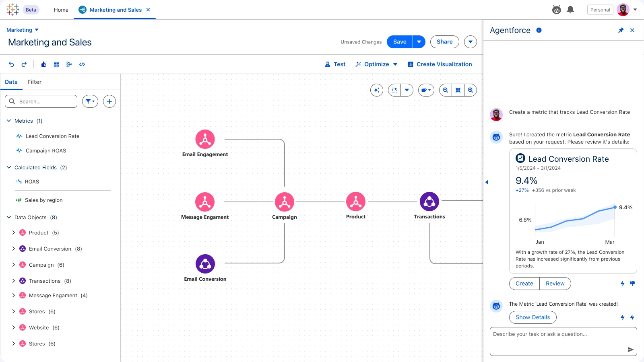
Task: Open the more actions dropdown beside Share
Action: pyautogui.click(x=471, y=42)
